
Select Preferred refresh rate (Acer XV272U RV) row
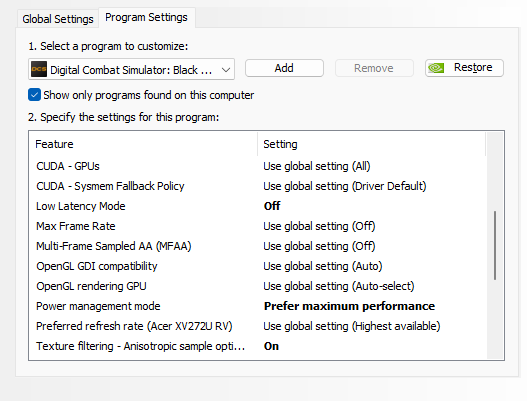point(134,326)
